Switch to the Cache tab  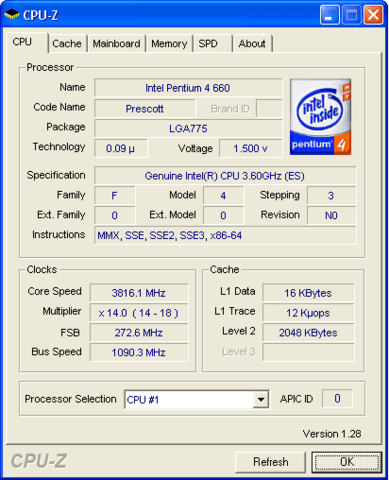tap(67, 44)
